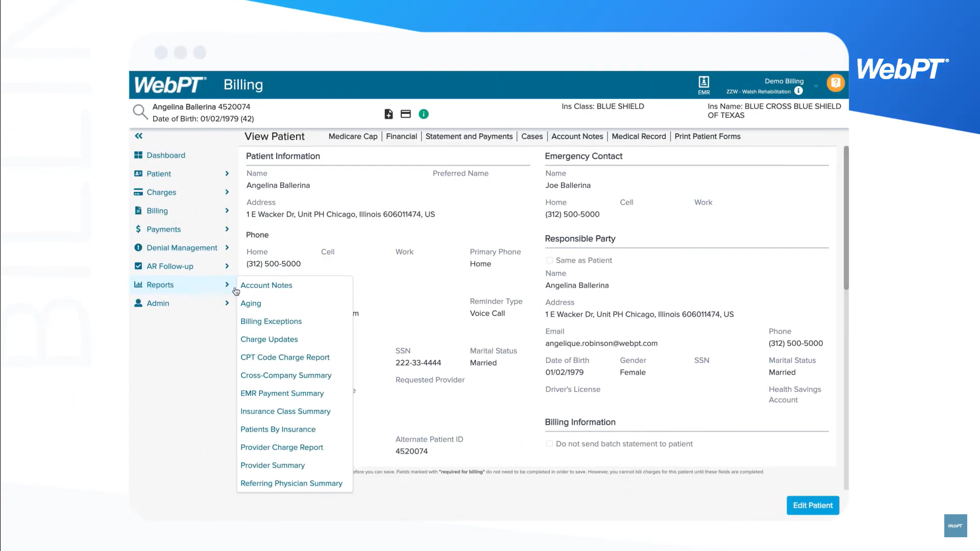980x551 pixels.
Task: Click the credit card payment icon
Action: point(406,114)
